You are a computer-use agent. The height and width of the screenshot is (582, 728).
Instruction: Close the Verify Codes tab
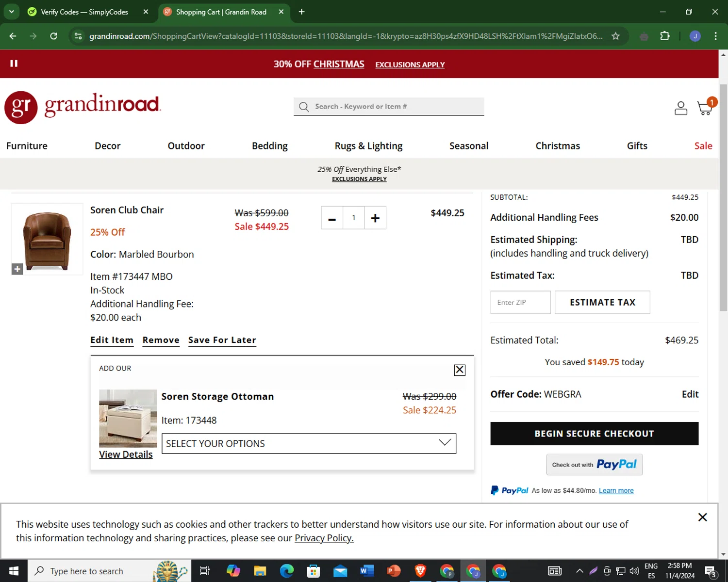[146, 12]
